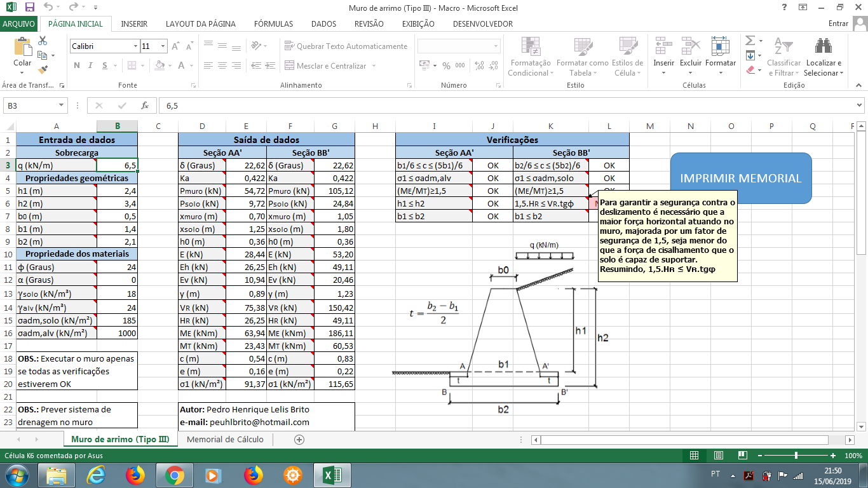Click the thousands separator (000) icon
The image size is (868, 488).
coord(461,65)
